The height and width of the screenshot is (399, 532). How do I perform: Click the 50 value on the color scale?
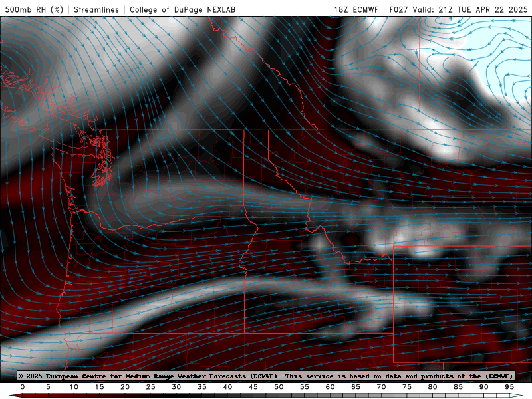click(x=279, y=387)
